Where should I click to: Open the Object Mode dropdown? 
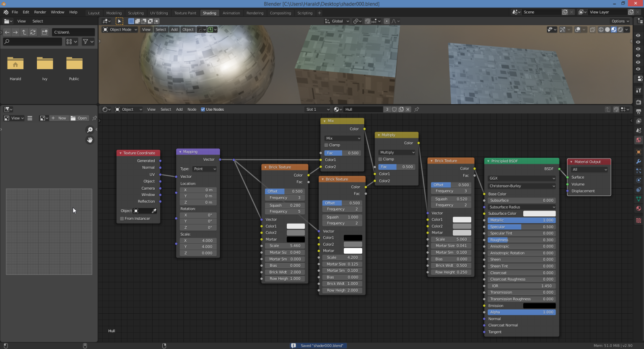[x=120, y=30]
